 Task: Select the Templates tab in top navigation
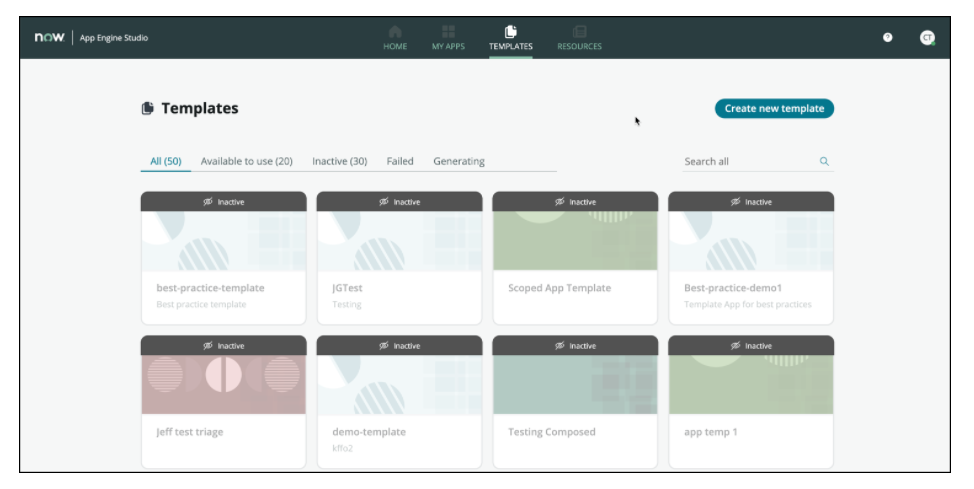pyautogui.click(x=510, y=37)
